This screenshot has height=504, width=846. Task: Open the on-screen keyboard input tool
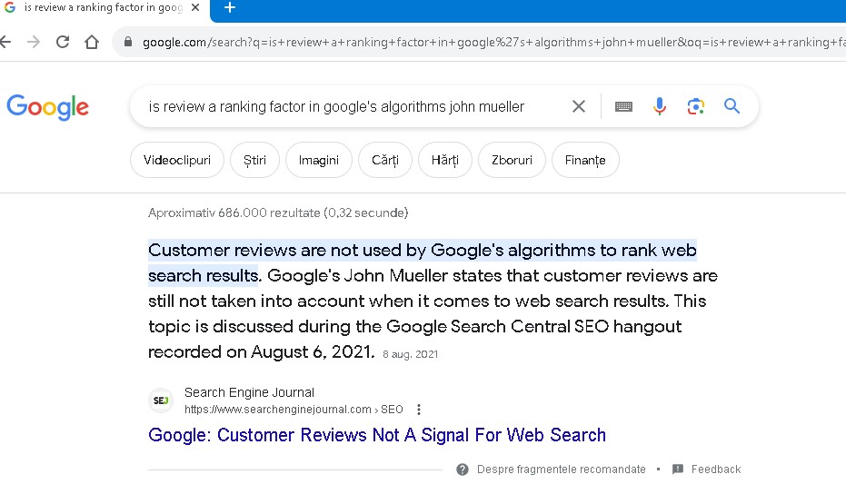click(x=623, y=106)
